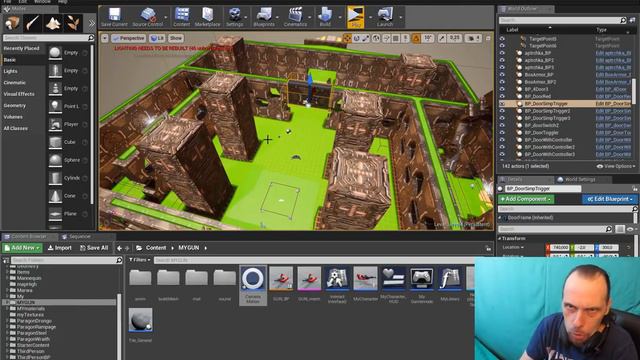
Task: Switch to Landscape mode icon
Action: click(x=53, y=23)
